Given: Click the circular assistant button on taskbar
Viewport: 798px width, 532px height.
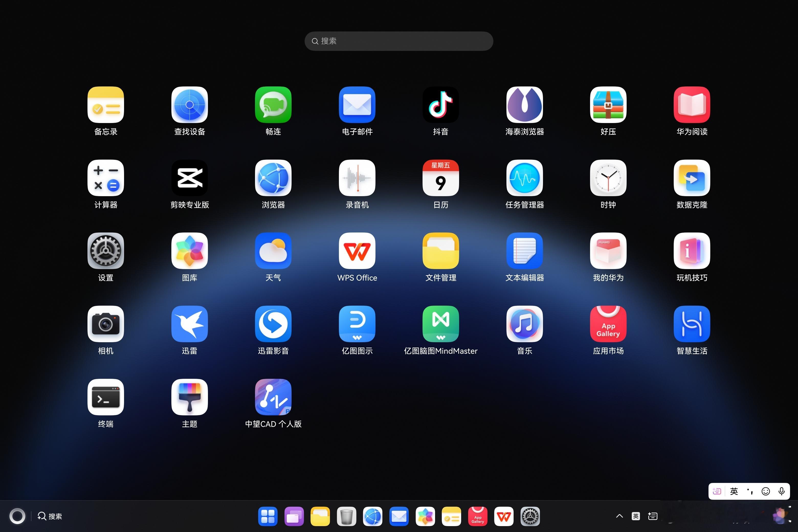Looking at the screenshot, I should [x=17, y=516].
